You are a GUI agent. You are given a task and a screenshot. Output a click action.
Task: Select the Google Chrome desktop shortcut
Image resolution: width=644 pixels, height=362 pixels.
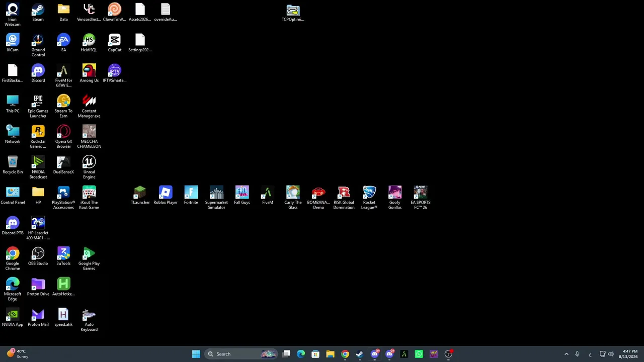[x=13, y=259]
